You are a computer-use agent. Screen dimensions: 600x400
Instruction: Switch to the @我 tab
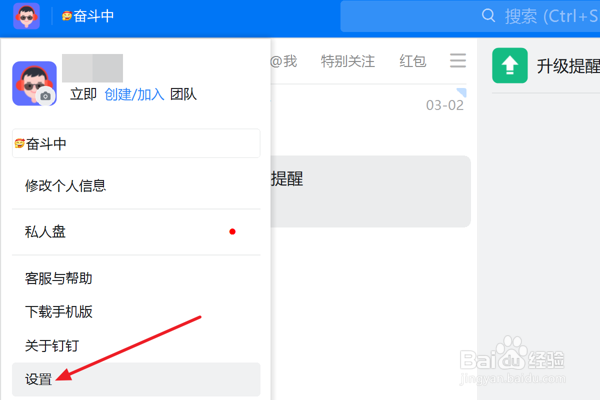click(284, 61)
